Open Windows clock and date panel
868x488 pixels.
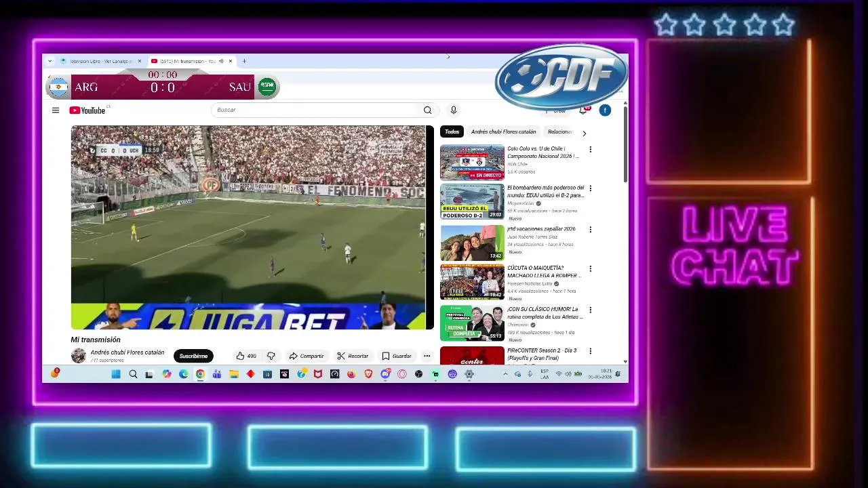click(599, 374)
